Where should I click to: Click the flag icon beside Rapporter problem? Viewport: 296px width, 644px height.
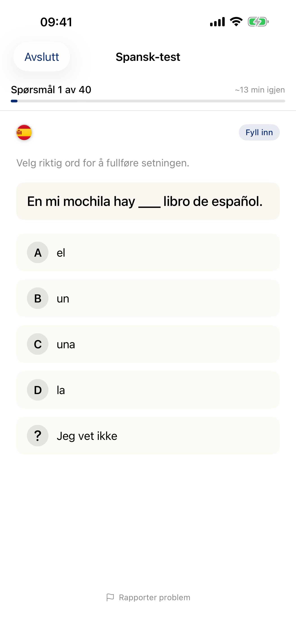[x=111, y=597]
